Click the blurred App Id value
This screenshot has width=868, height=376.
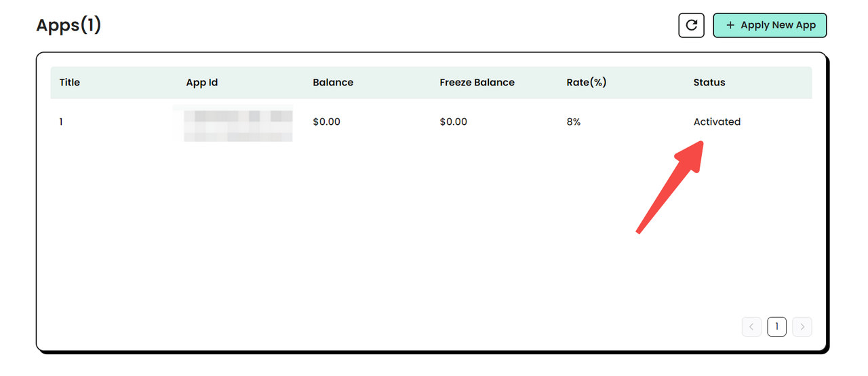click(237, 124)
